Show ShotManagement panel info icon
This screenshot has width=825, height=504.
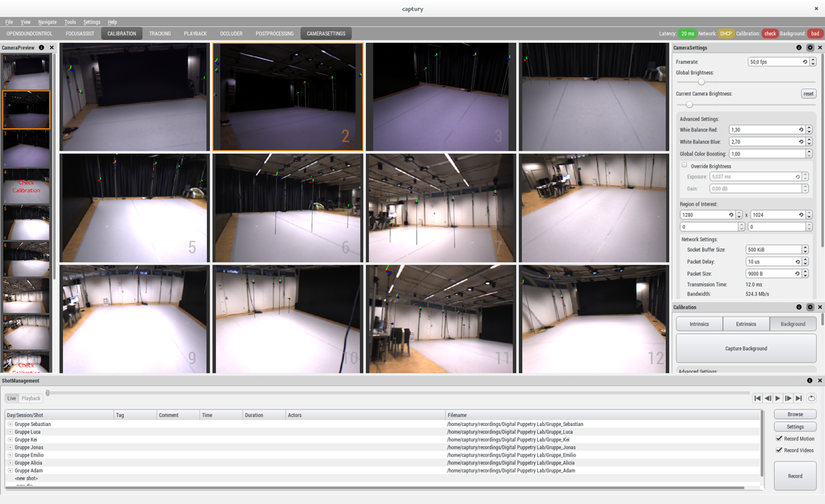coord(809,380)
